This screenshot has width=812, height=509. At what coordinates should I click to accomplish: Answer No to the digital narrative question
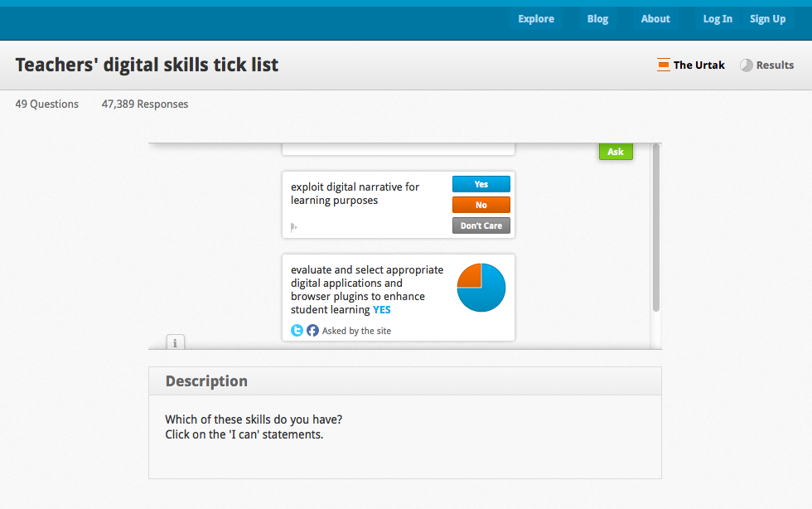click(481, 205)
